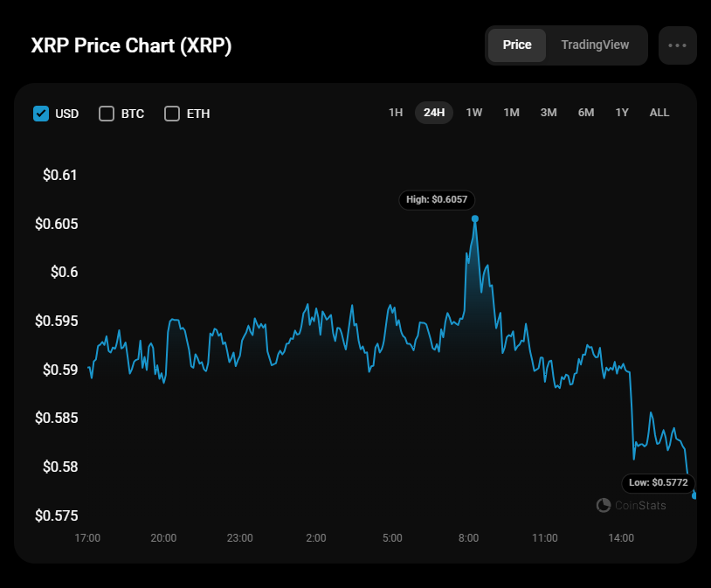The width and height of the screenshot is (711, 588).
Task: Enable the ETH currency checkbox
Action: [172, 114]
